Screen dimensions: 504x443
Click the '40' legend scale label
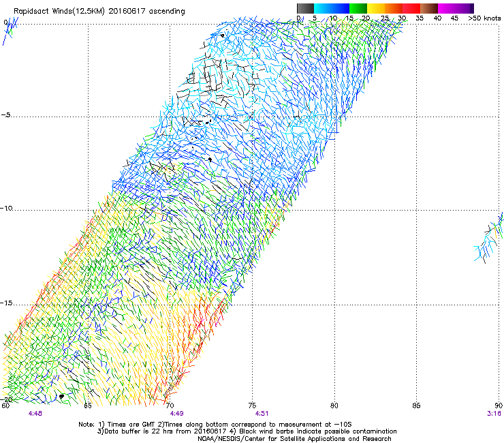tap(437, 18)
